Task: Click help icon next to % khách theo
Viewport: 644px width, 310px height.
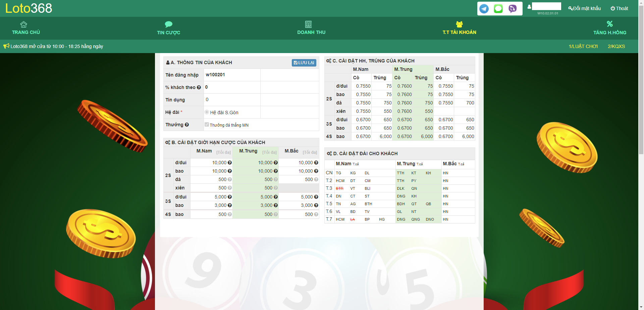Action: click(199, 87)
